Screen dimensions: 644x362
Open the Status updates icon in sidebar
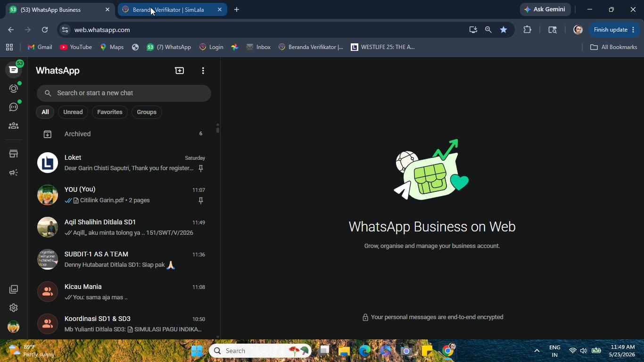[x=14, y=89]
